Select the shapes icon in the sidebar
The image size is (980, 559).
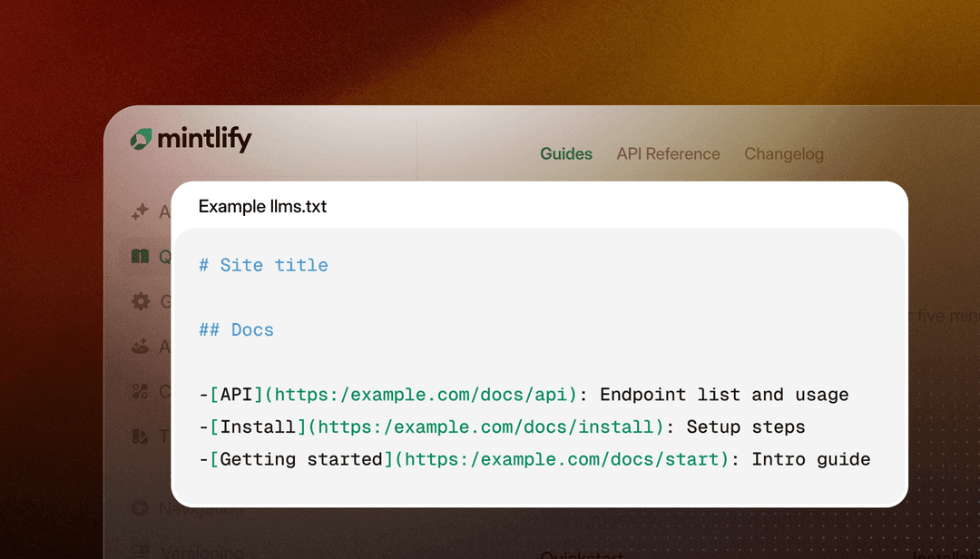(142, 391)
